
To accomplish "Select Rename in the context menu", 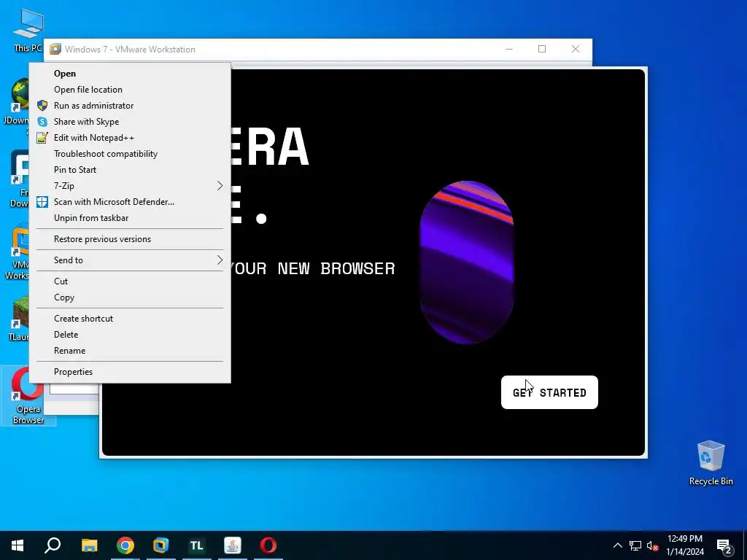I will [x=130, y=351].
